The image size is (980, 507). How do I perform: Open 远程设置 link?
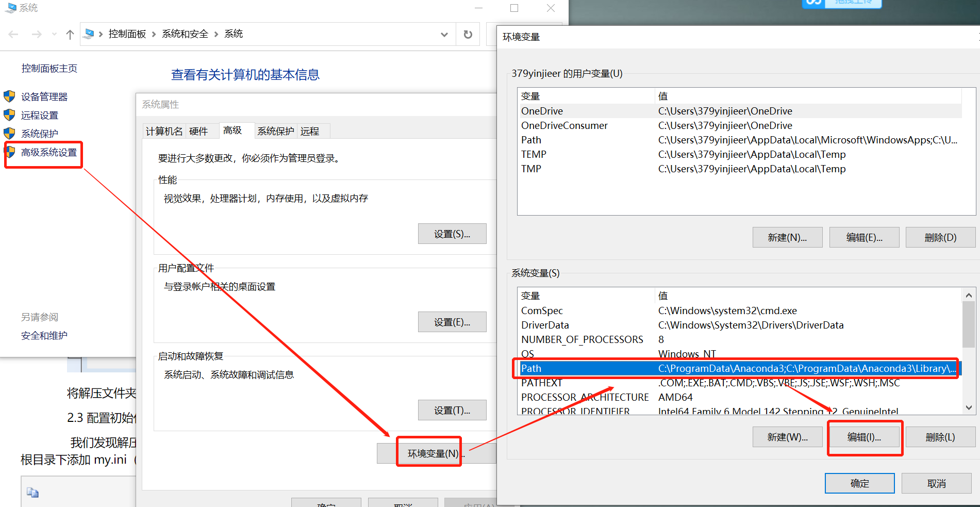click(40, 116)
